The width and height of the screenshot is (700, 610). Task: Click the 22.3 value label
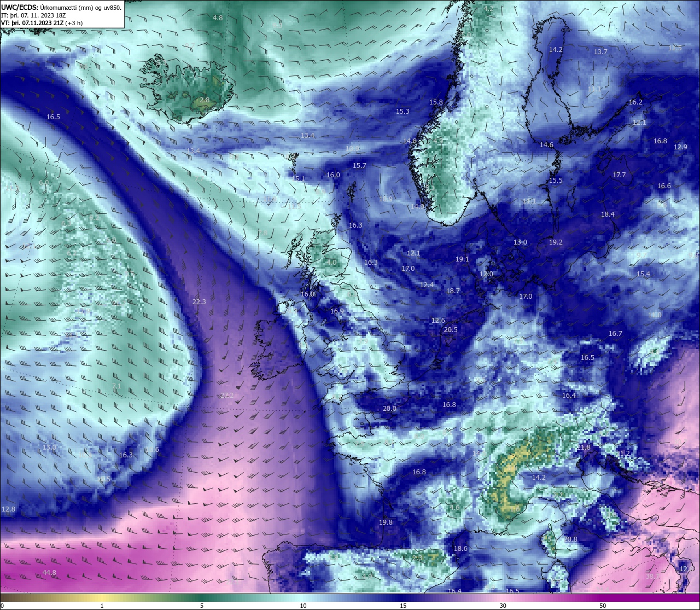[199, 302]
